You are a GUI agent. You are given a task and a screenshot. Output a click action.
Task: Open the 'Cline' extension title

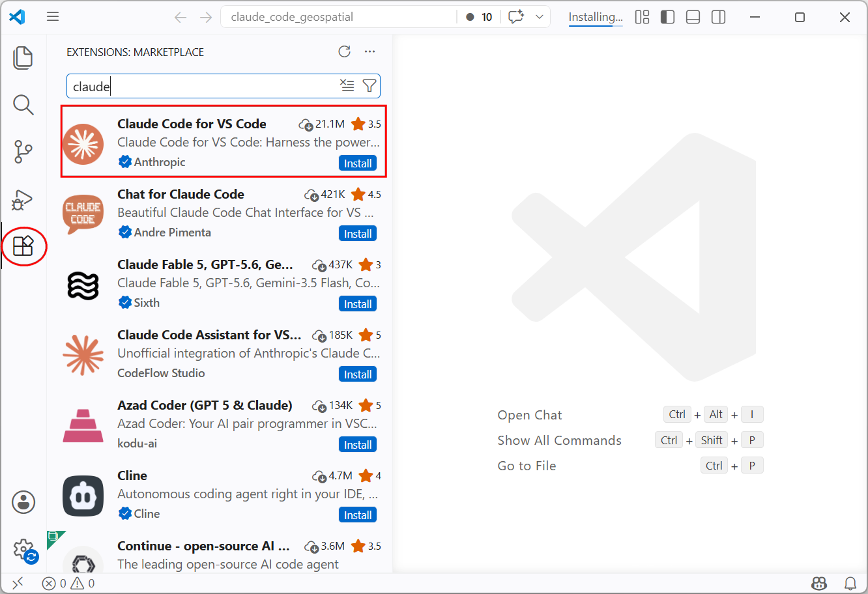point(132,475)
